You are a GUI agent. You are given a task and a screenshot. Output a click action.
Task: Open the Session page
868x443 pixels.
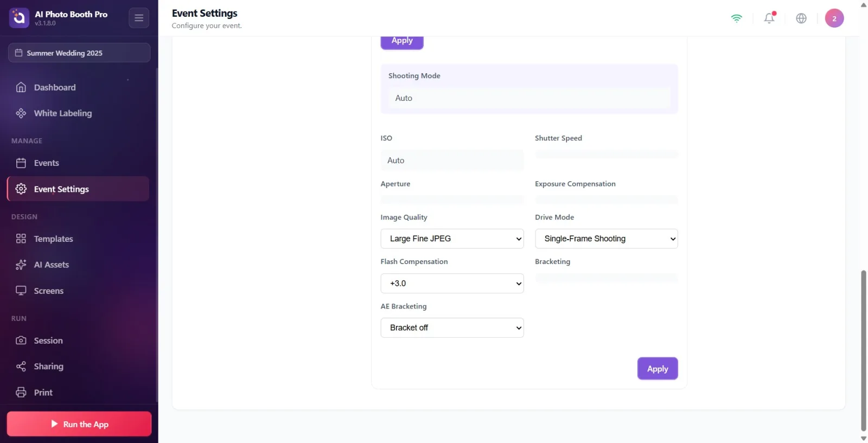(x=79, y=341)
